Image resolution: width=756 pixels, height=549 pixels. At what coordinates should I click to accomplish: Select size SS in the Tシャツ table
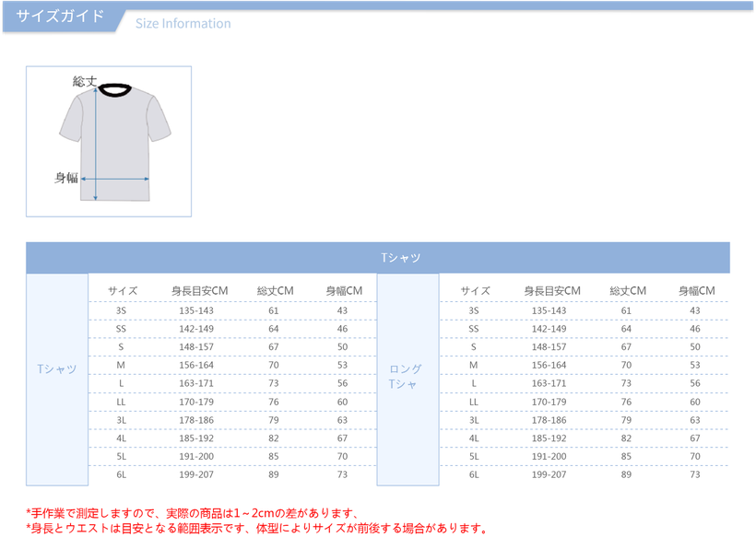[121, 329]
